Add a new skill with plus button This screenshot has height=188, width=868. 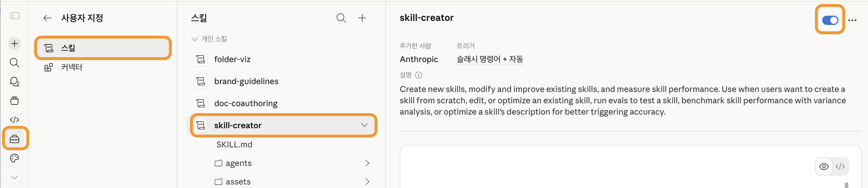pyautogui.click(x=362, y=18)
